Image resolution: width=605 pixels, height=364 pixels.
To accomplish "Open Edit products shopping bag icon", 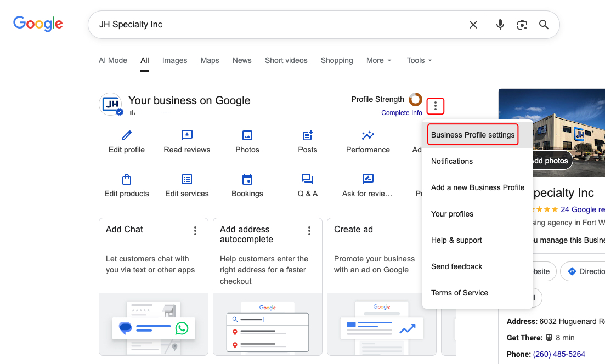I will point(127,179).
